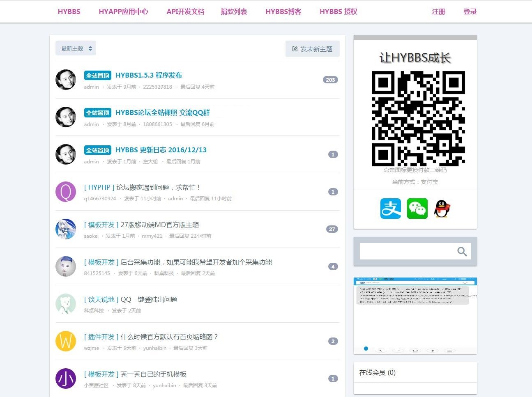Click last replier mmy421
532x397 pixels.
[x=152, y=236]
